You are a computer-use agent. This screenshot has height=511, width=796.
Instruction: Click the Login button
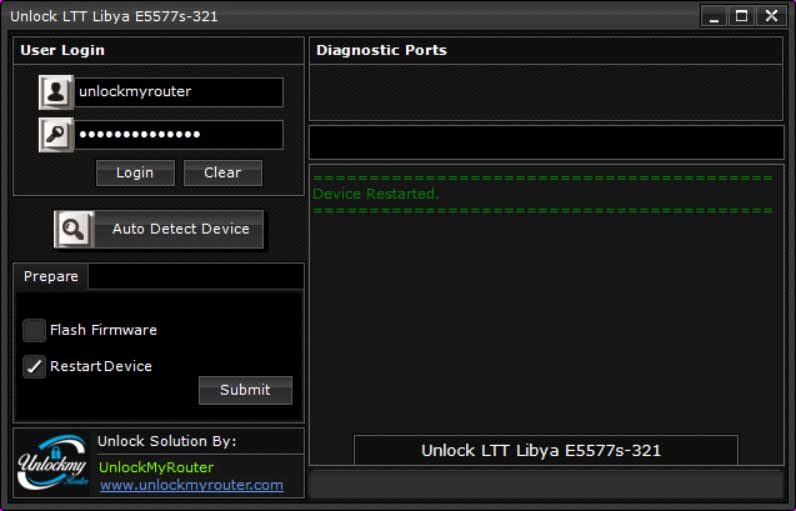click(x=135, y=173)
